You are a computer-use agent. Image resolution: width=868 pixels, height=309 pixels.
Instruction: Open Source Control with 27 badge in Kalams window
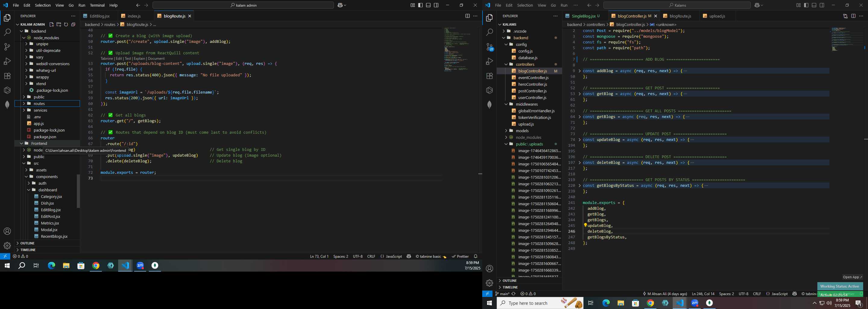(x=489, y=47)
